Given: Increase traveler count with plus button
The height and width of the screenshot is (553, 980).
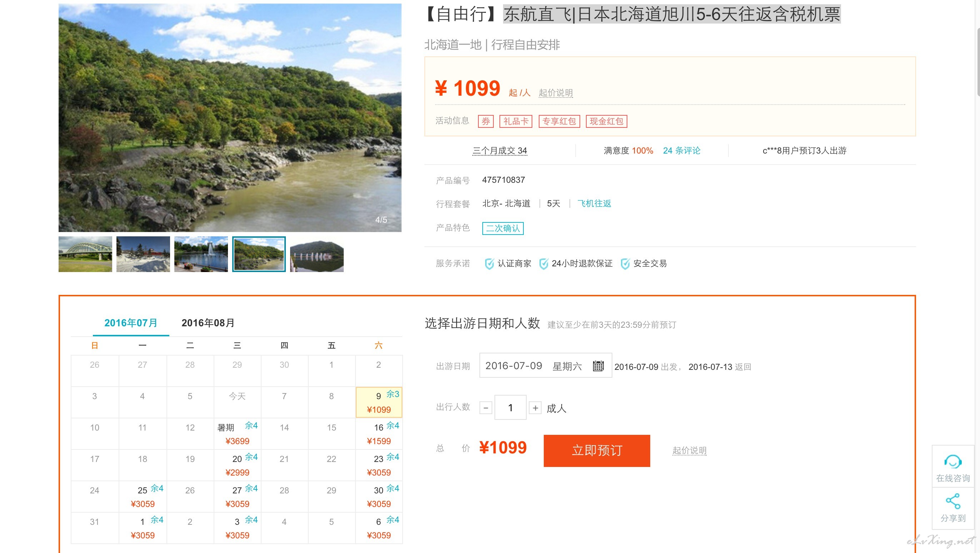Looking at the screenshot, I should click(x=535, y=408).
